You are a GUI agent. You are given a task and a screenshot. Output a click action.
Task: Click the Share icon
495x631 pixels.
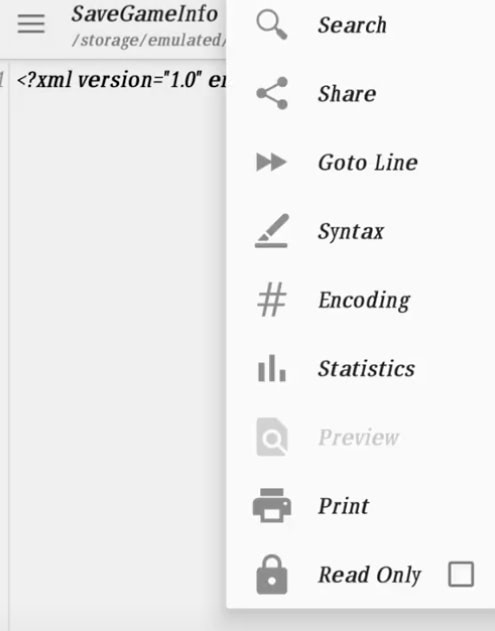pos(272,93)
